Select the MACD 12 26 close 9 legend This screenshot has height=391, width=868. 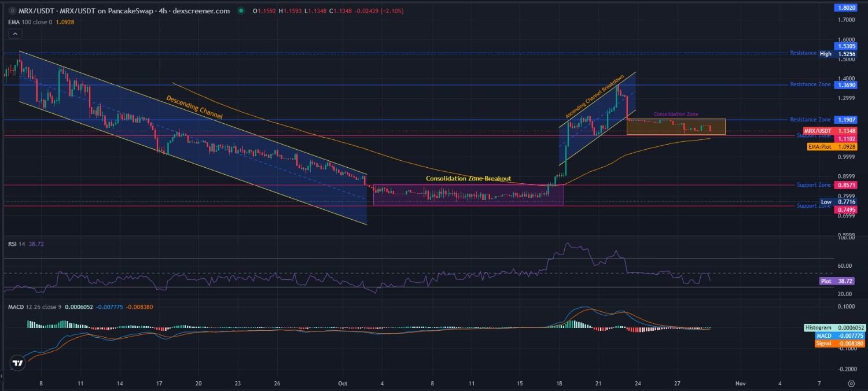click(35, 307)
